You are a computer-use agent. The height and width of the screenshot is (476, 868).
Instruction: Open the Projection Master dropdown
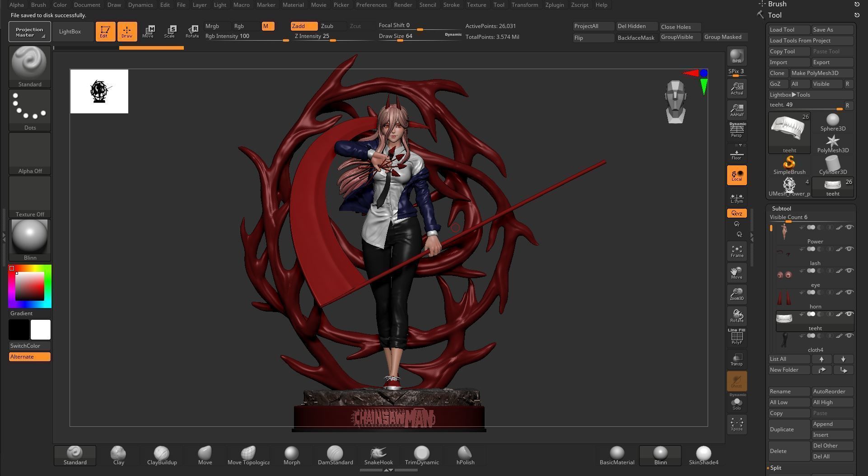pos(29,32)
